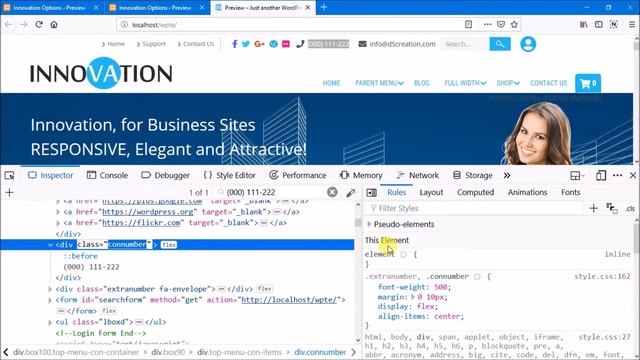Activate the element picker tool in devtools
640x360 pixels.
pyautogui.click(x=9, y=176)
